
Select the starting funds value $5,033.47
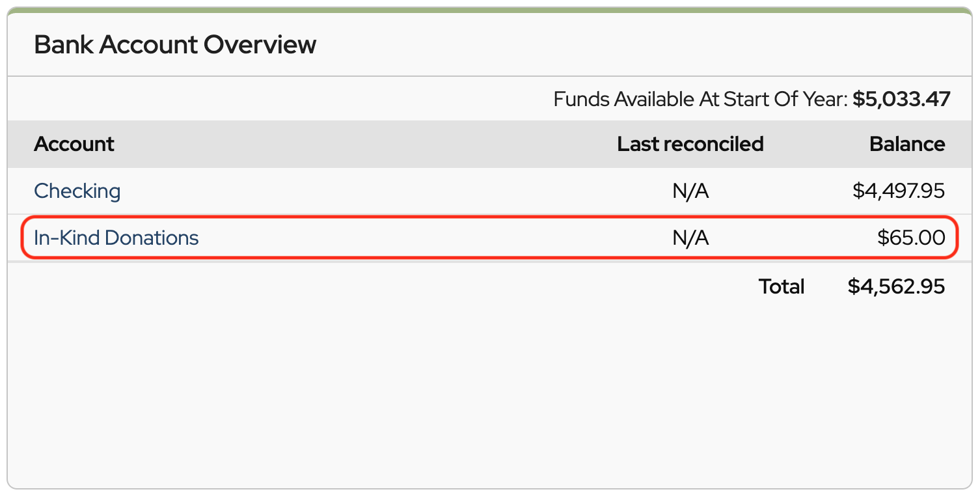tap(901, 100)
